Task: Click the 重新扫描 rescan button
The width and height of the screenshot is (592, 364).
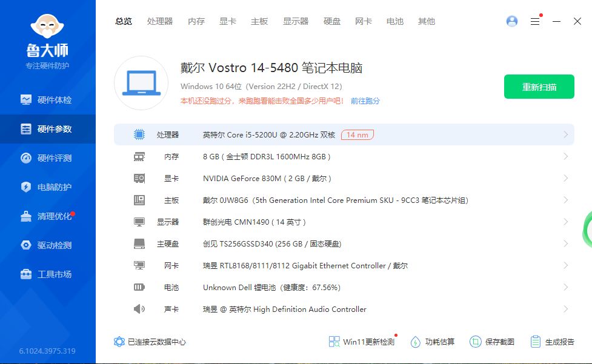Action: click(x=539, y=87)
